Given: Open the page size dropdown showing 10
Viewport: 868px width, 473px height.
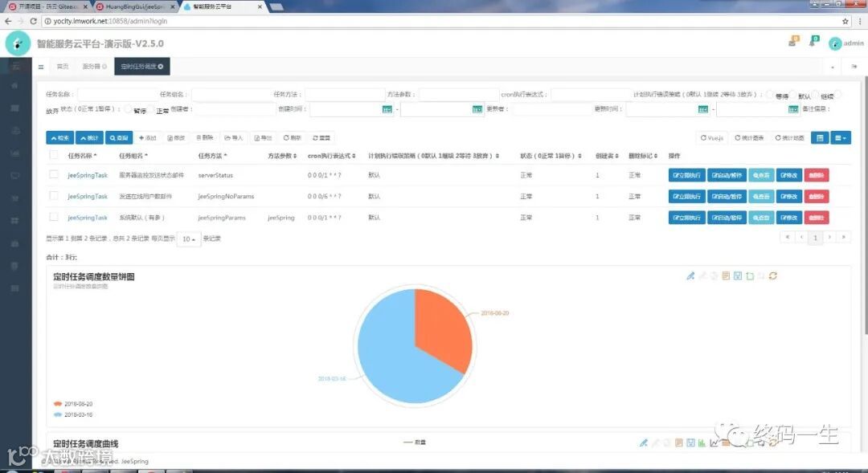Looking at the screenshot, I should click(189, 239).
